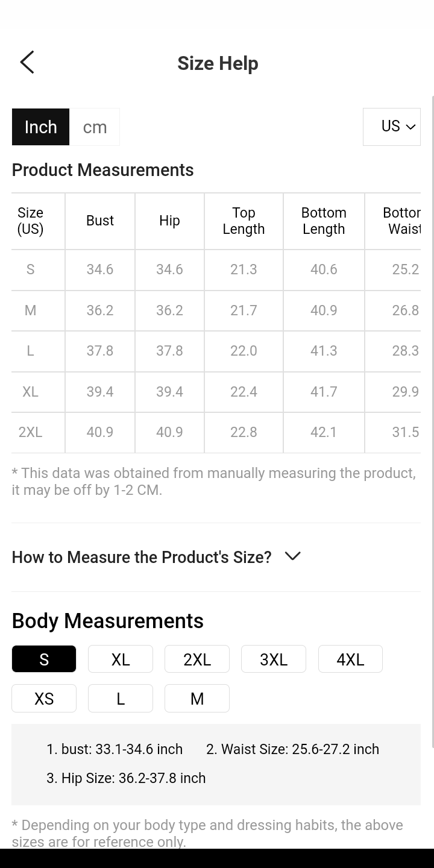
Task: Select S body measurement size
Action: 44,659
